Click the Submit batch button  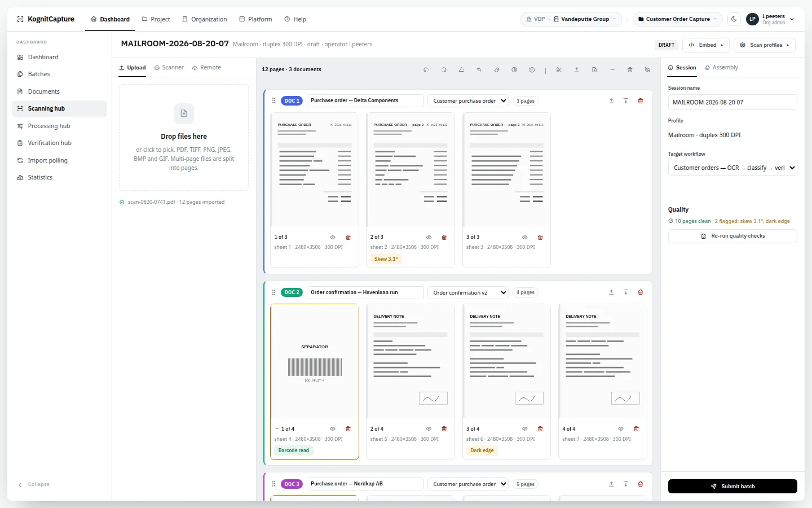pyautogui.click(x=732, y=487)
